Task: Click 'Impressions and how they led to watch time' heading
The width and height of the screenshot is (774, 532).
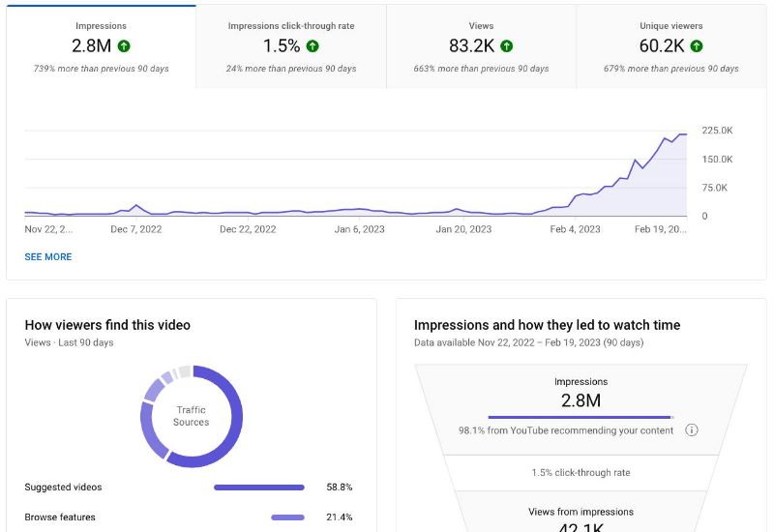Action: (x=547, y=325)
